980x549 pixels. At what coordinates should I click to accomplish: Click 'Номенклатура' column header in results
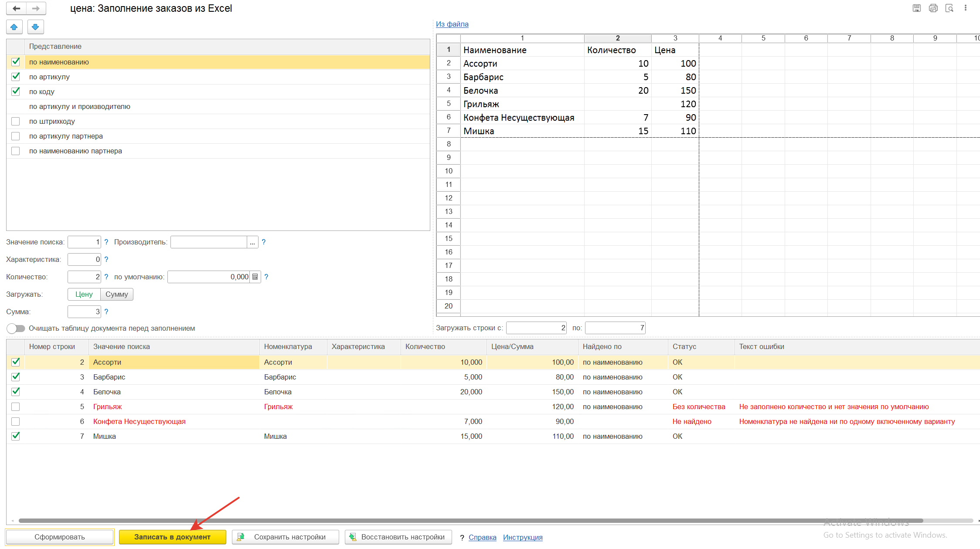pos(293,346)
